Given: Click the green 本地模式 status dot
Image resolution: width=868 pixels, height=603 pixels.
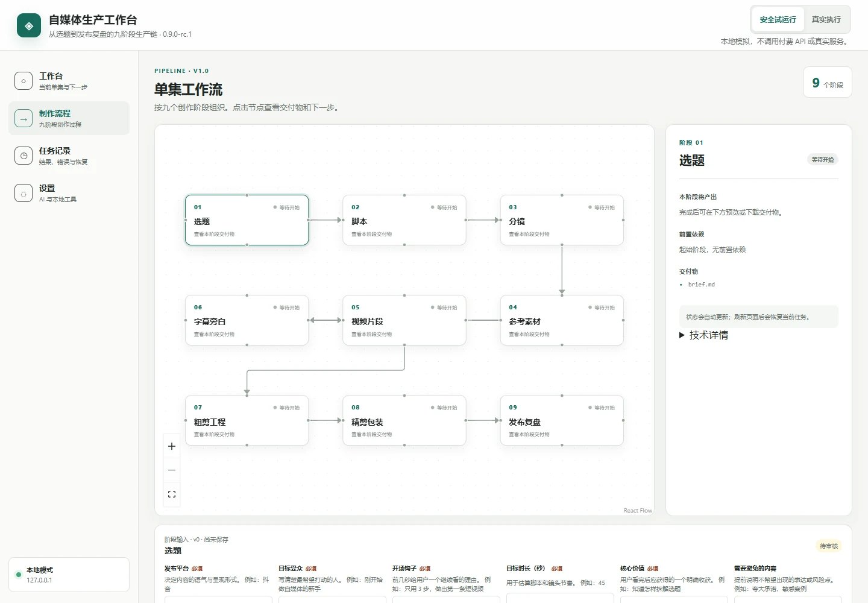Looking at the screenshot, I should [19, 575].
